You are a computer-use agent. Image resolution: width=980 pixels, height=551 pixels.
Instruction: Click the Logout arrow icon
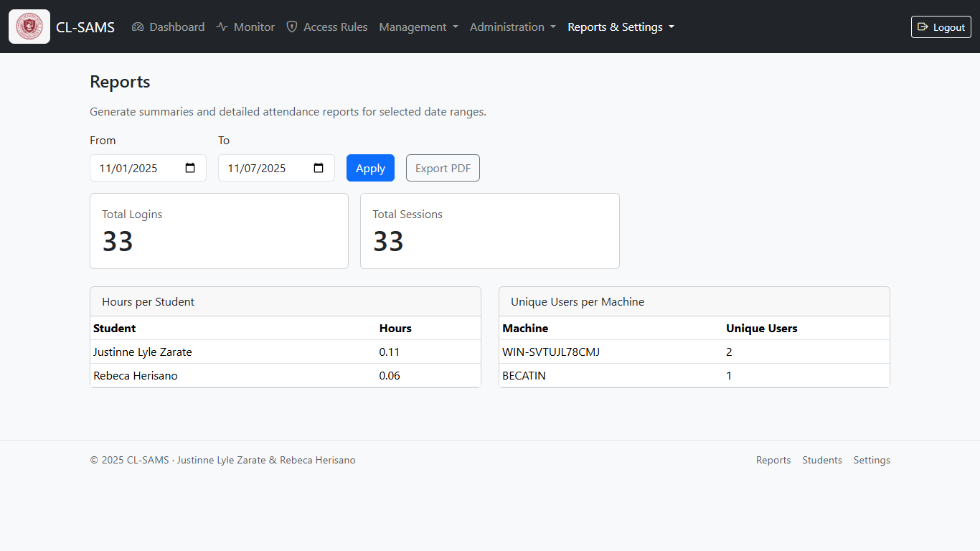(923, 27)
